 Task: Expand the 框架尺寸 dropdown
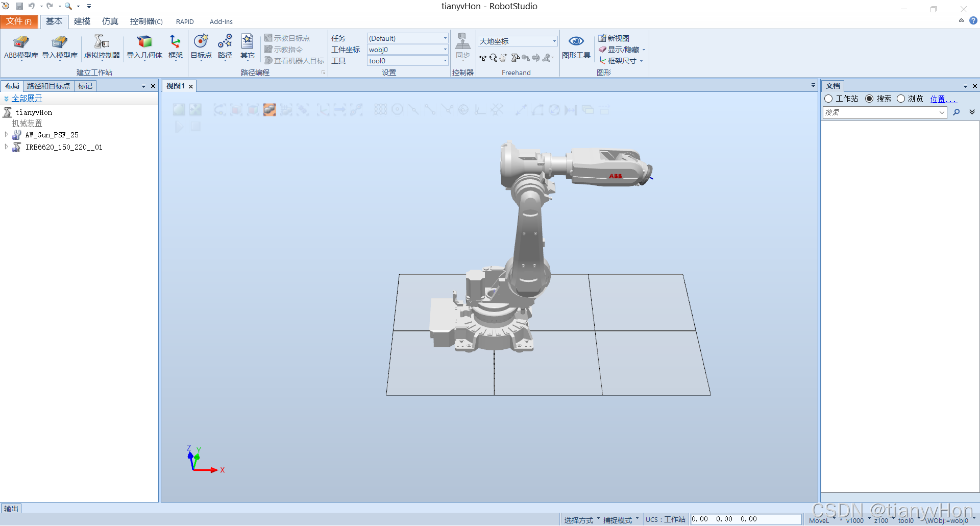[641, 61]
